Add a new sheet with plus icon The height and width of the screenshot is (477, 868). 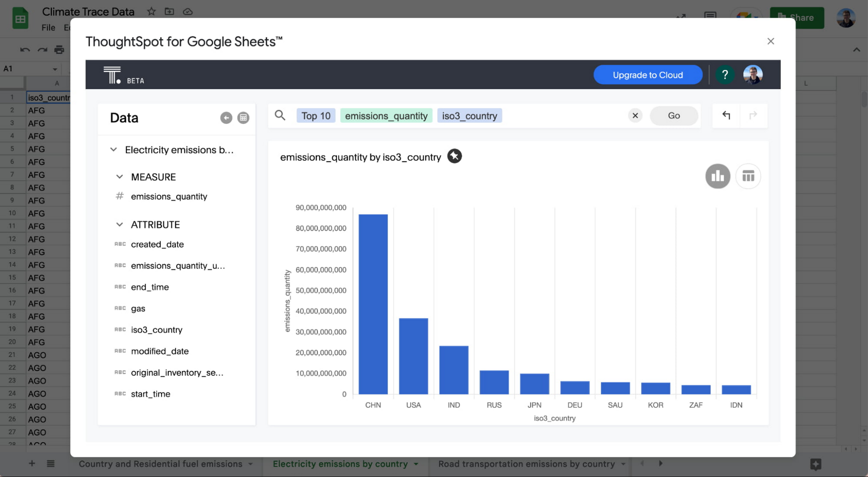tap(32, 464)
